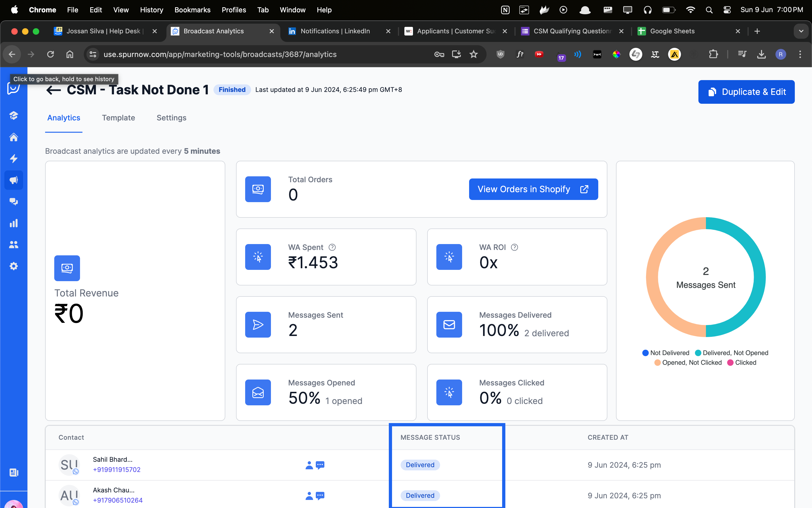The height and width of the screenshot is (508, 812).
Task: Close the Applicants Customer Success tab
Action: pyautogui.click(x=505, y=31)
